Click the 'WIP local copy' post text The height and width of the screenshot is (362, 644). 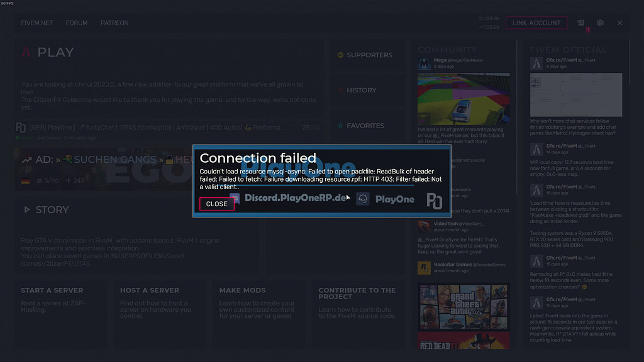(x=572, y=168)
